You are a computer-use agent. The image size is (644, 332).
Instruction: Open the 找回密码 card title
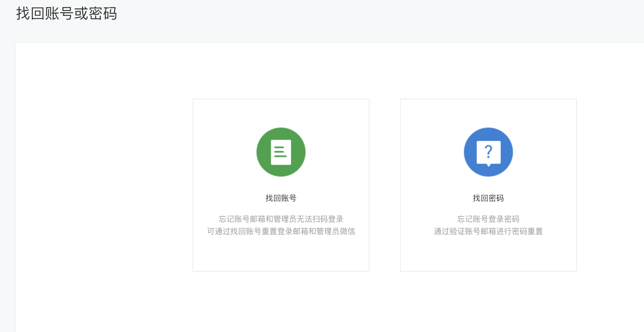click(x=488, y=198)
